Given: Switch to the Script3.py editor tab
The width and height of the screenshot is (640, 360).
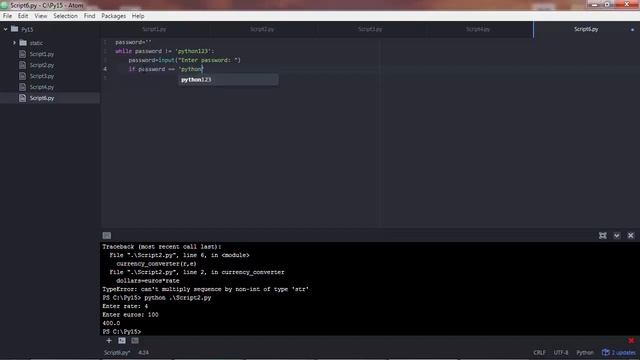Looking at the screenshot, I should (x=370, y=29).
